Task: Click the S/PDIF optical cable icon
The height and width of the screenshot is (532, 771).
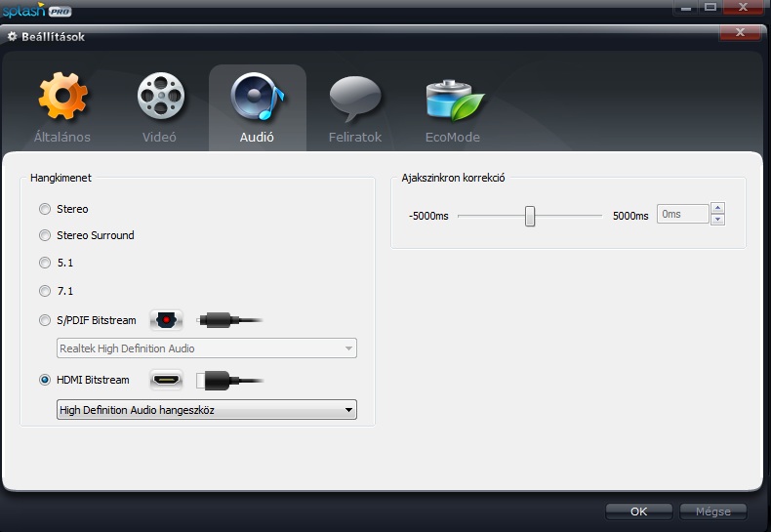Action: coord(229,320)
